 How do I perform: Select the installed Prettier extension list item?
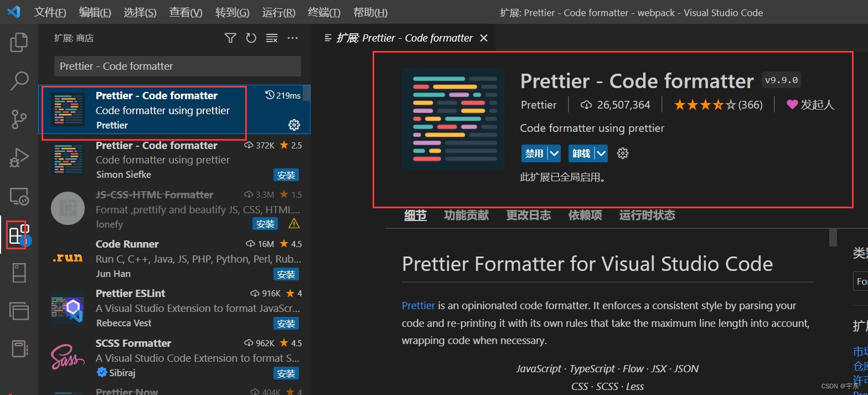pyautogui.click(x=174, y=110)
